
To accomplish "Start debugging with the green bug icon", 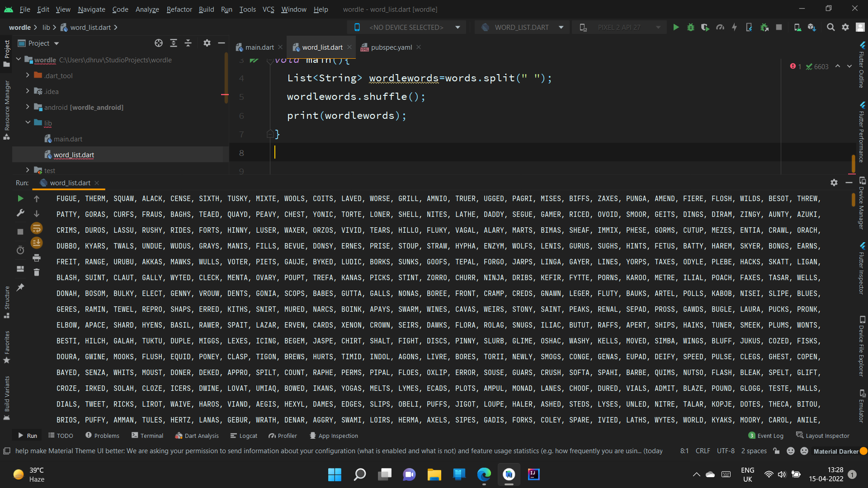I will pos(690,28).
